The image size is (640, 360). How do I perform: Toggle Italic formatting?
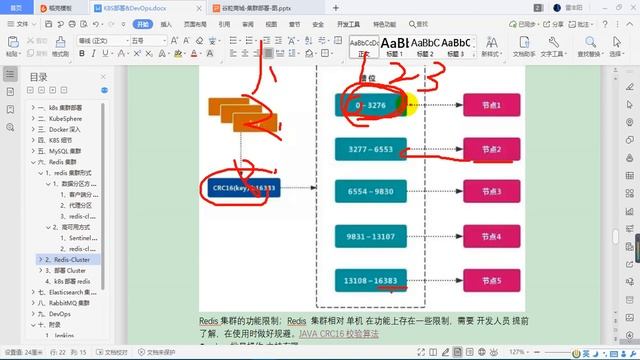tap(93, 53)
